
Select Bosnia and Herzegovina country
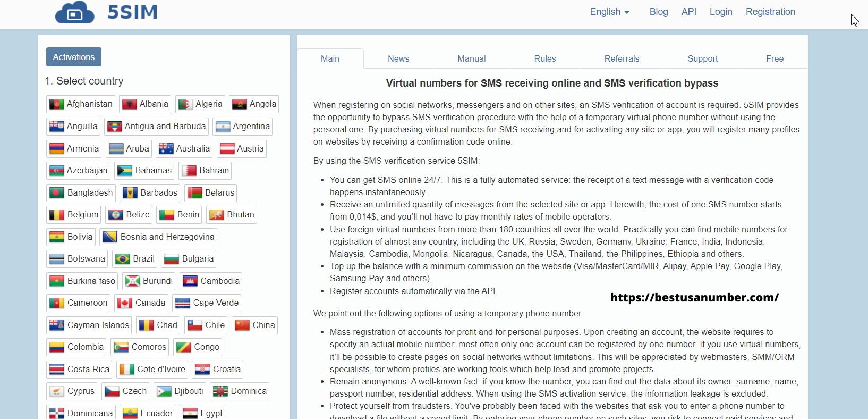[x=158, y=237]
